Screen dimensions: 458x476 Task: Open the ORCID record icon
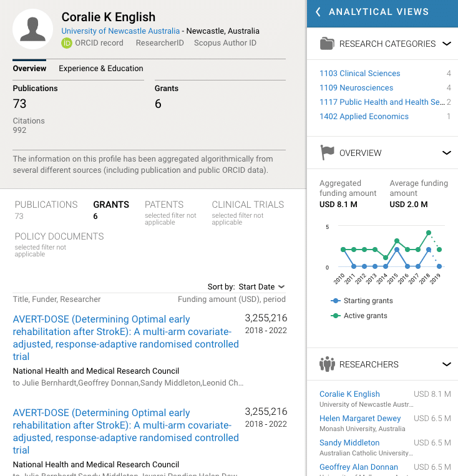coord(67,43)
